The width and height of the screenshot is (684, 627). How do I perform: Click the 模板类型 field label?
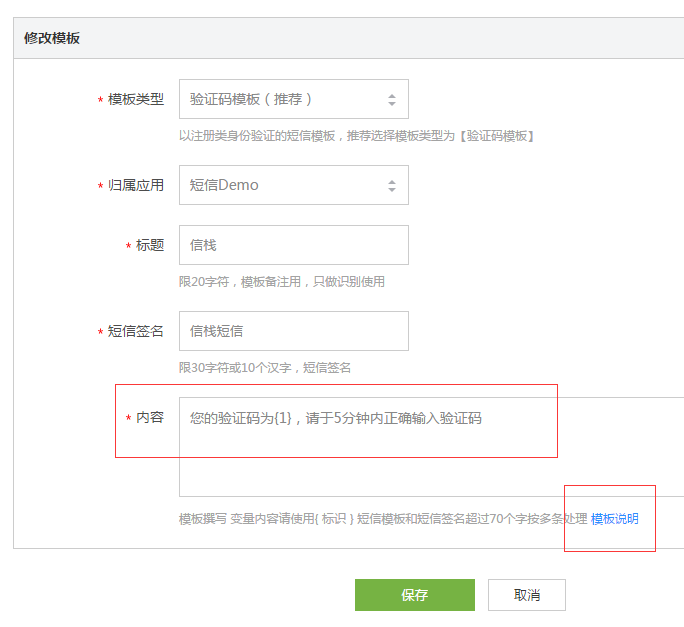(x=136, y=99)
